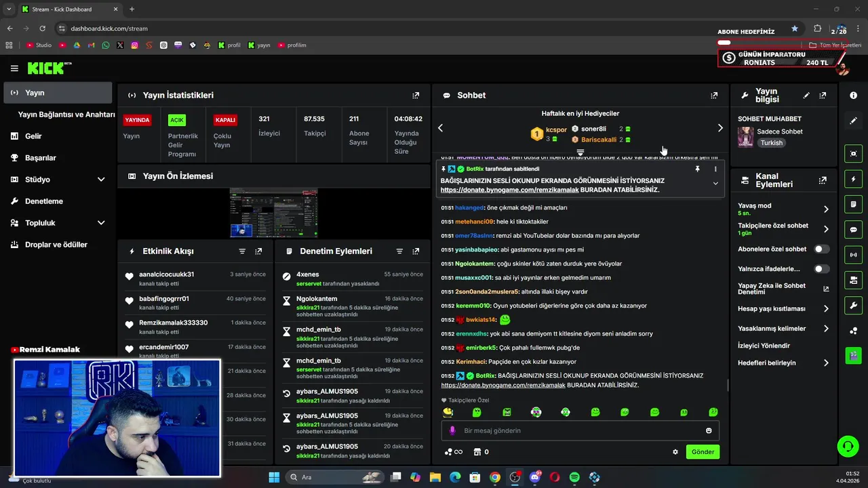Send the message with Gönder button

tap(703, 452)
